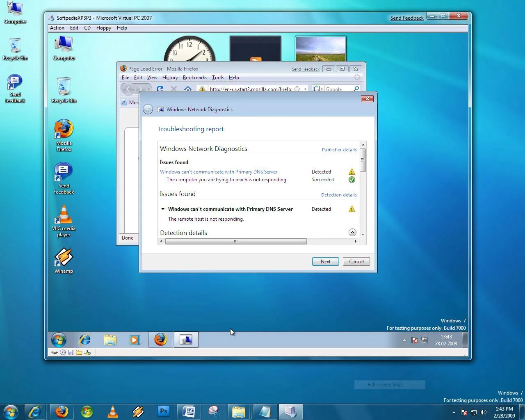Show hidden icons in the guest tray
This screenshot has height=420, width=525.
tap(404, 340)
